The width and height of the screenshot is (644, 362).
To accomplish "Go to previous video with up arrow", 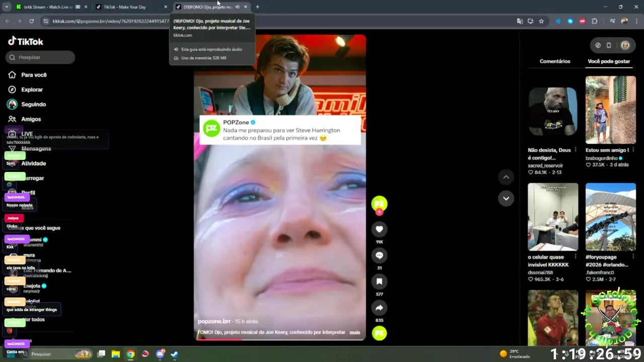I will pos(506,177).
